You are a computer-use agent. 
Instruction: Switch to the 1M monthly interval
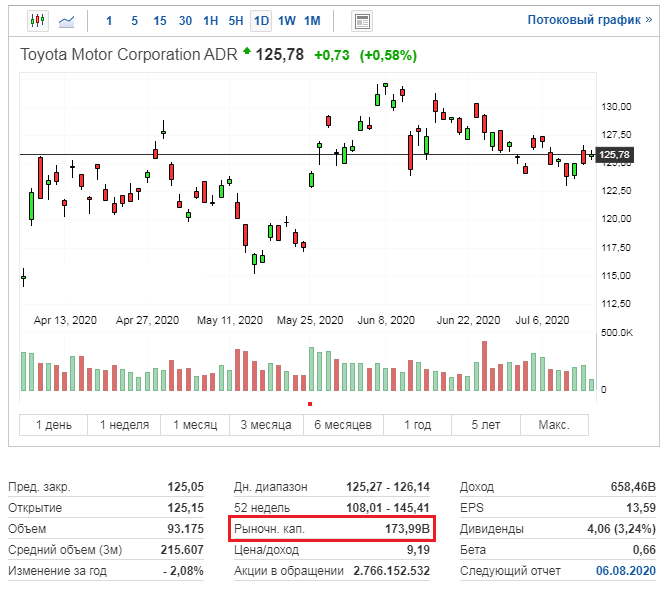pos(312,20)
